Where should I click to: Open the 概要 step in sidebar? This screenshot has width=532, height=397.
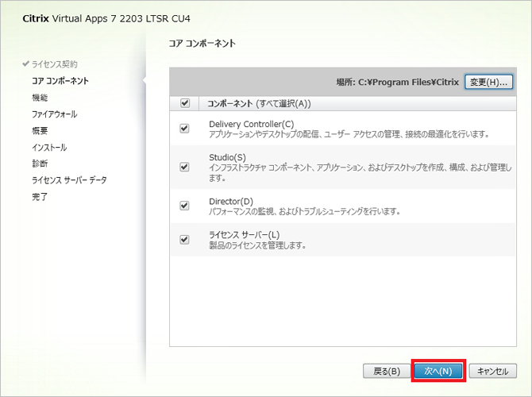coord(40,130)
